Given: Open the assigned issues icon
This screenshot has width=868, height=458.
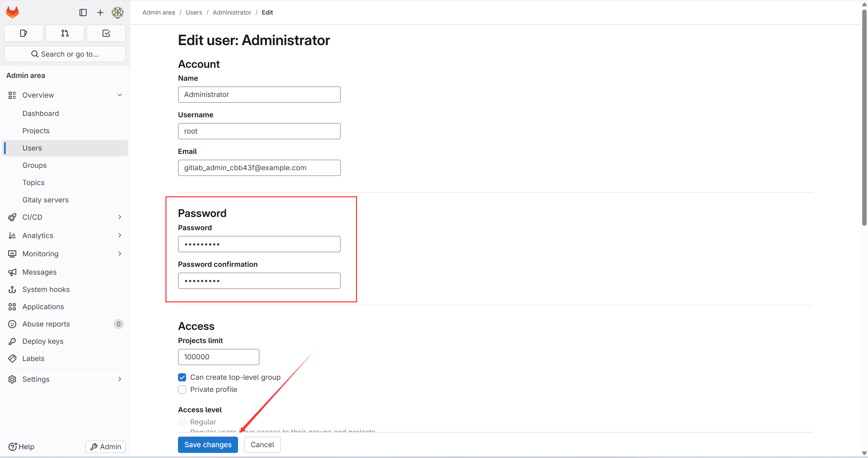Looking at the screenshot, I should point(23,33).
